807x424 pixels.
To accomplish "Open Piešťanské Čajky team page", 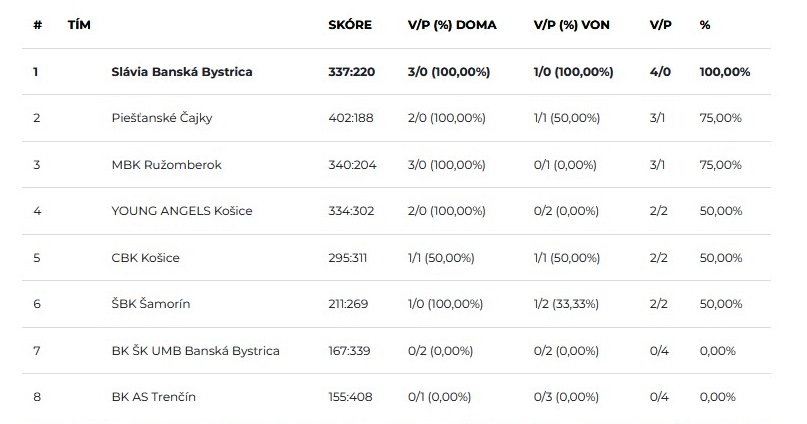I will point(162,118).
